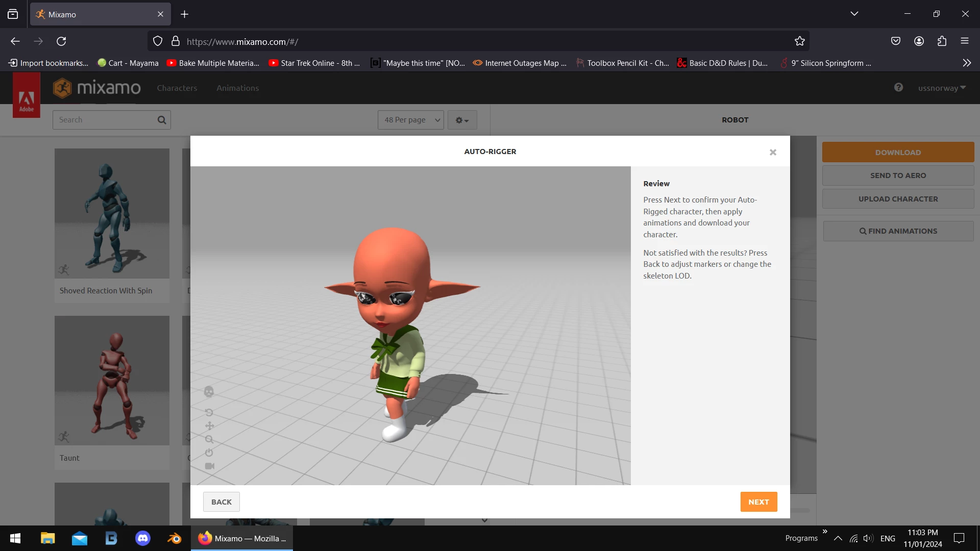Select the Taunt animation thumbnail

(112, 381)
